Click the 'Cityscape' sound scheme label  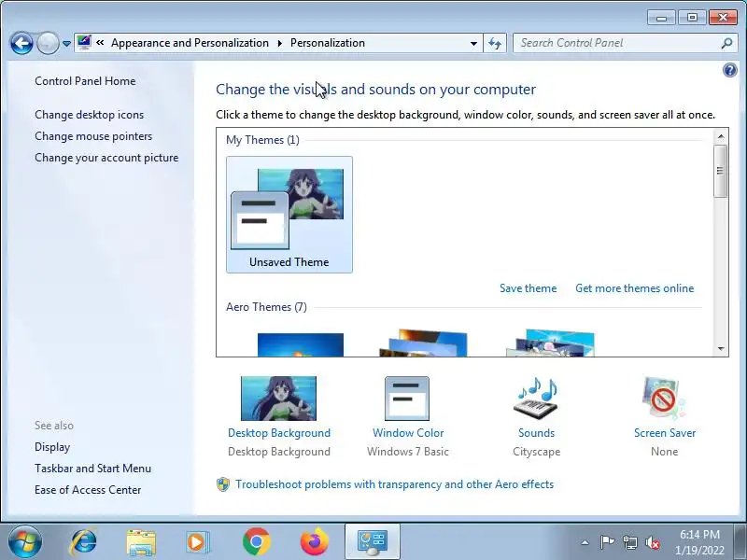536,452
